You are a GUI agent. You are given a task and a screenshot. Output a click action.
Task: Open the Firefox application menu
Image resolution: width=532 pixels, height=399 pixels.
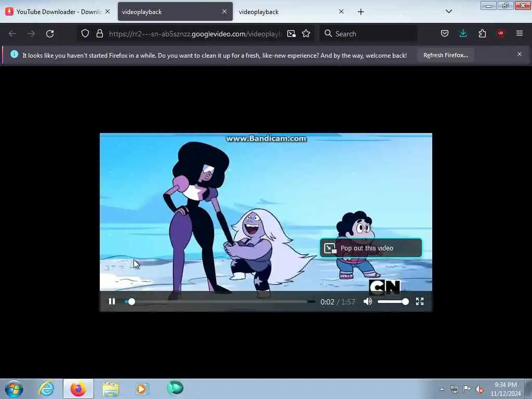(x=520, y=33)
